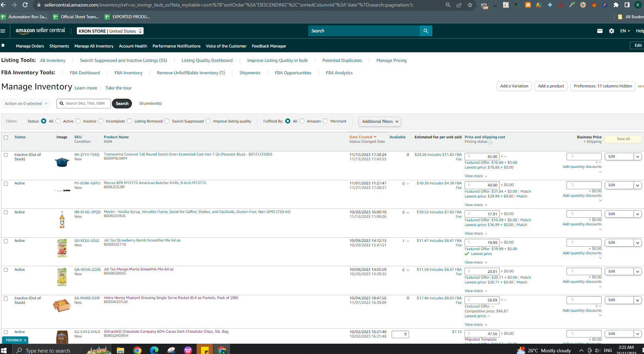Screen dimensions: 644x354
Task: Open Remove Unfulfillable Inventory (1) link
Action: [x=191, y=73]
